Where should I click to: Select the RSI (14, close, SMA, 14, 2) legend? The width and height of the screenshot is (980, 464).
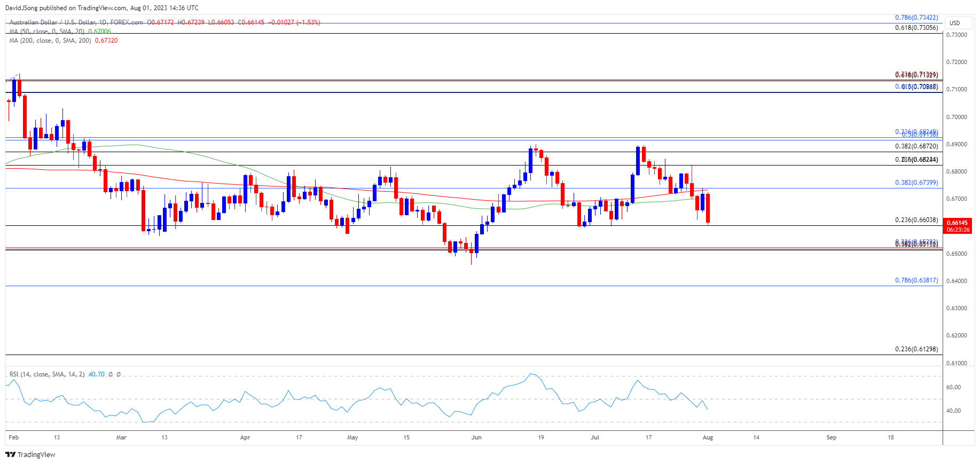pyautogui.click(x=47, y=374)
